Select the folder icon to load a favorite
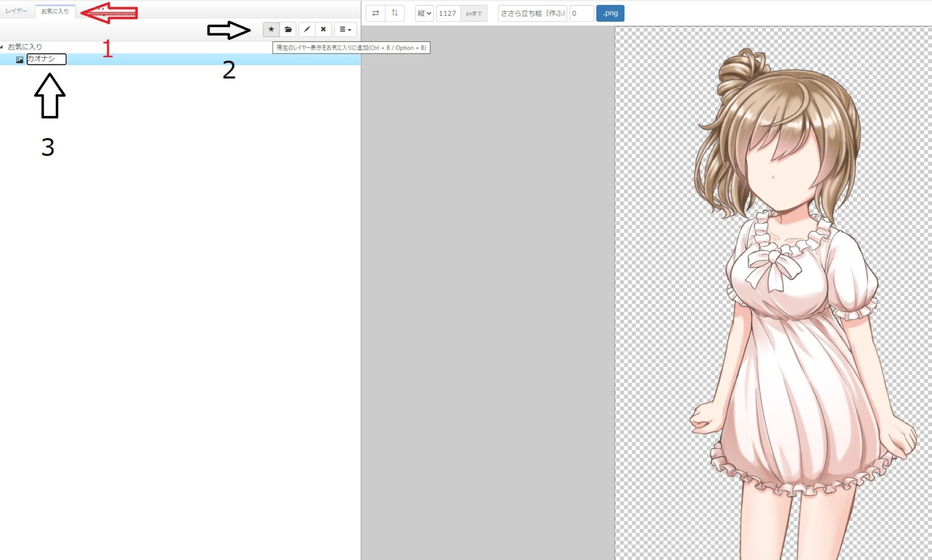This screenshot has height=560, width=932. (288, 29)
